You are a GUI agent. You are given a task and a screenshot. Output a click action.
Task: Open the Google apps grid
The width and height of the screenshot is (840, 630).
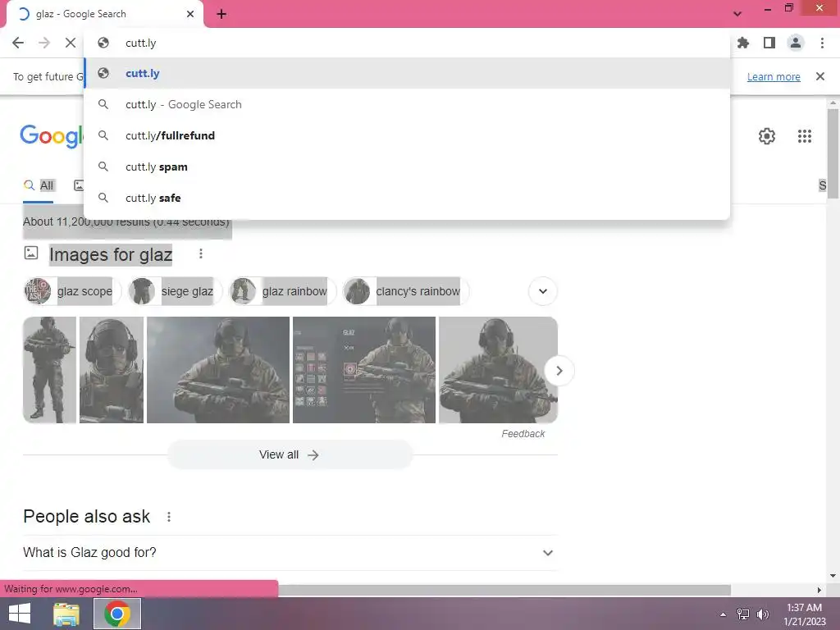(804, 136)
